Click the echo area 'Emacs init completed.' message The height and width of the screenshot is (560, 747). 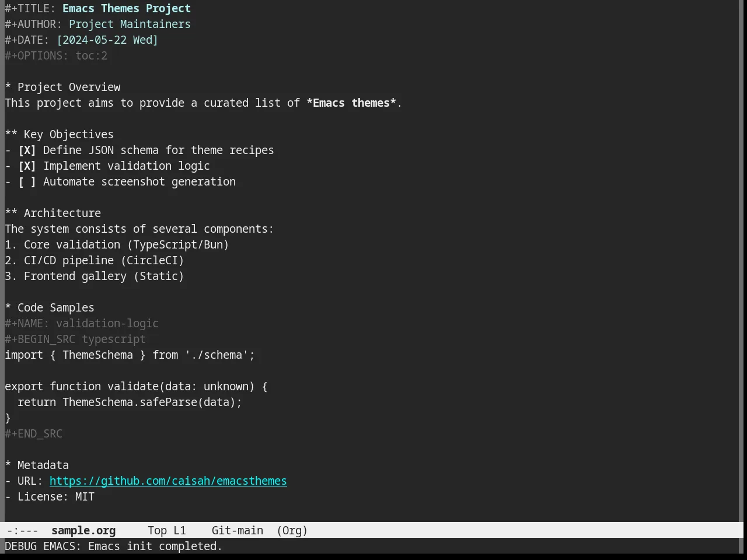tap(155, 547)
